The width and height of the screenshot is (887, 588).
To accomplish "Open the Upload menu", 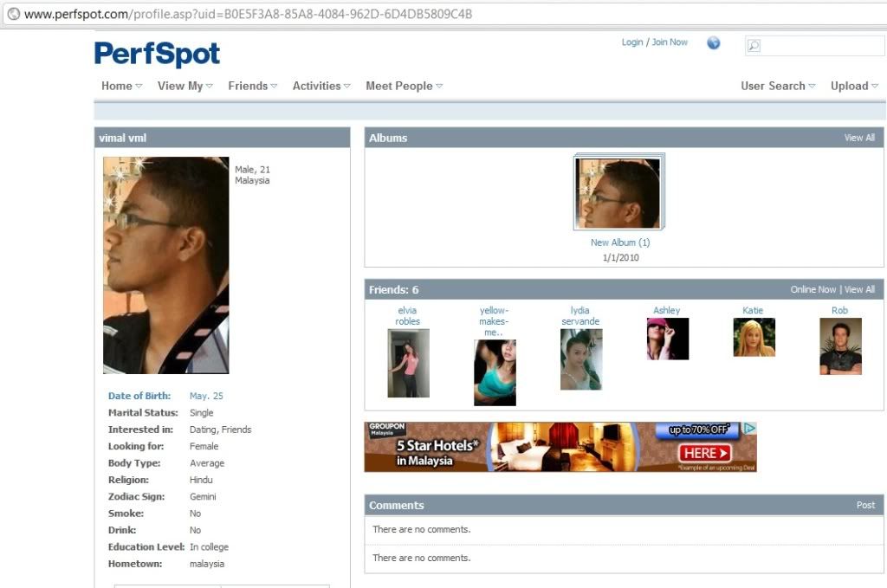I will coord(854,86).
